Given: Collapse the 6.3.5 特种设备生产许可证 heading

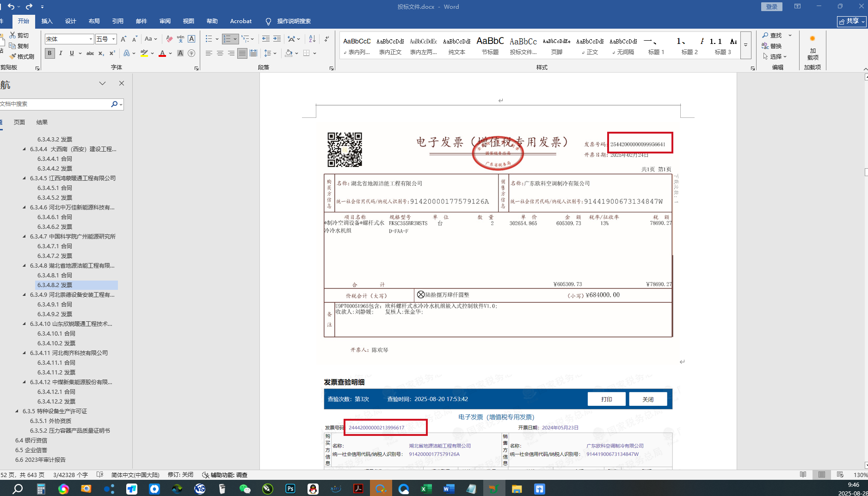Looking at the screenshot, I should pyautogui.click(x=17, y=411).
